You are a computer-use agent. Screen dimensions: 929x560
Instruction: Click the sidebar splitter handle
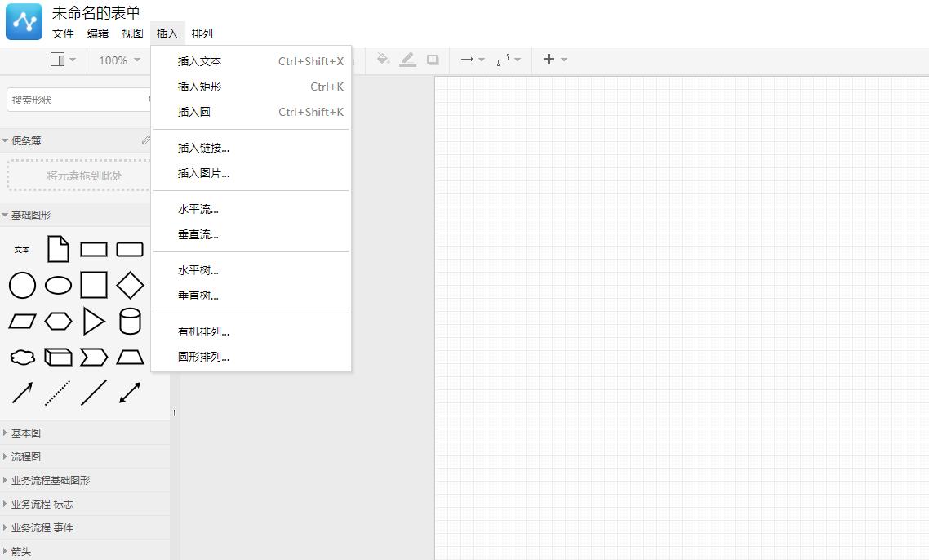pyautogui.click(x=175, y=412)
